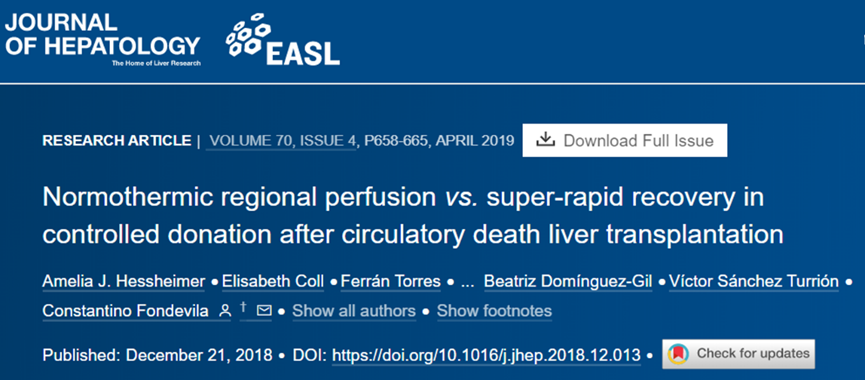
Task: Click the Check for updates button
Action: tap(738, 354)
